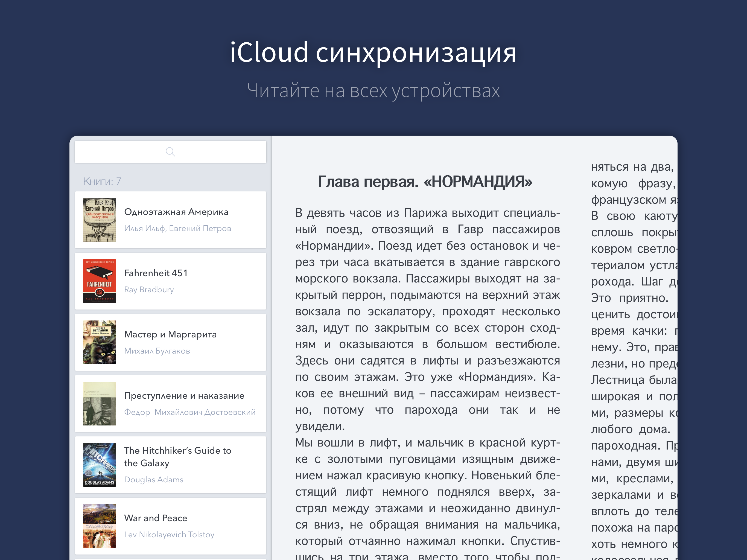Click the magnifier icon in search bar
The image size is (747, 560).
pyautogui.click(x=170, y=152)
